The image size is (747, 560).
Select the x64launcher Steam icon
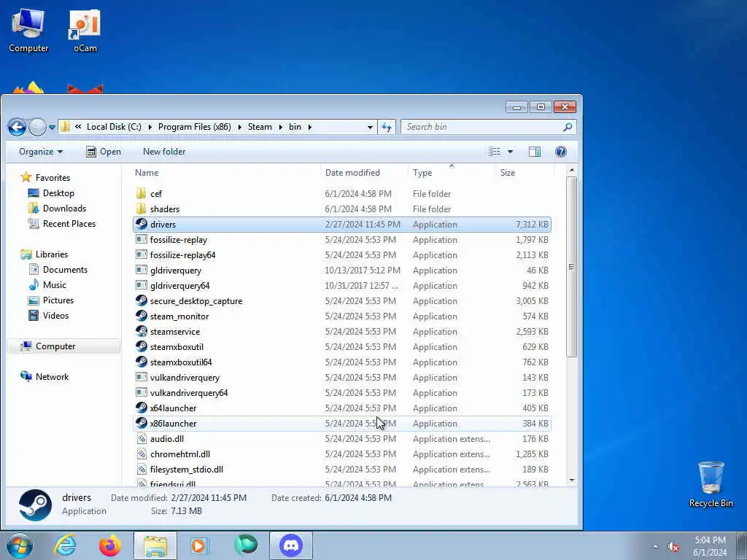pos(141,408)
